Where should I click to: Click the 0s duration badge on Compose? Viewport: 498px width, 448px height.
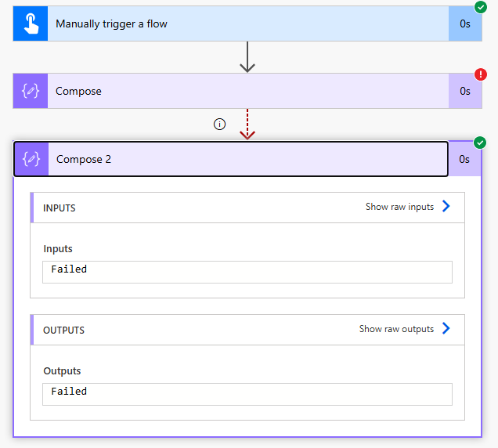(465, 92)
